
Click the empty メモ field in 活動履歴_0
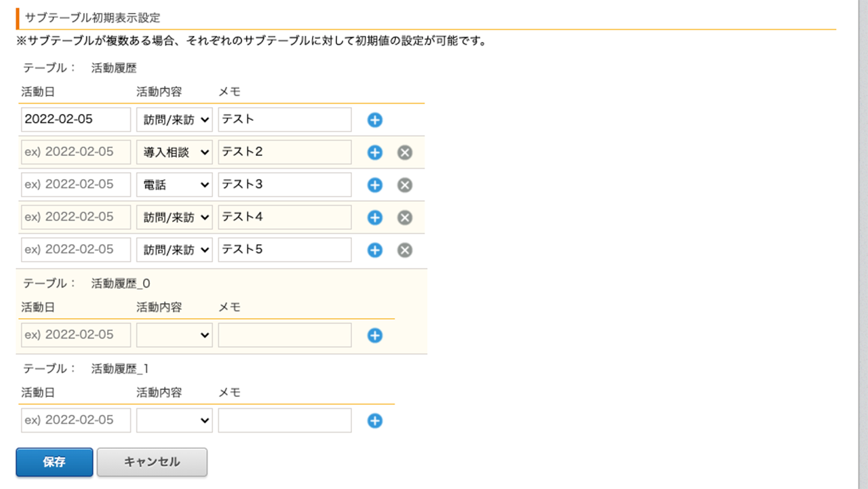click(285, 335)
